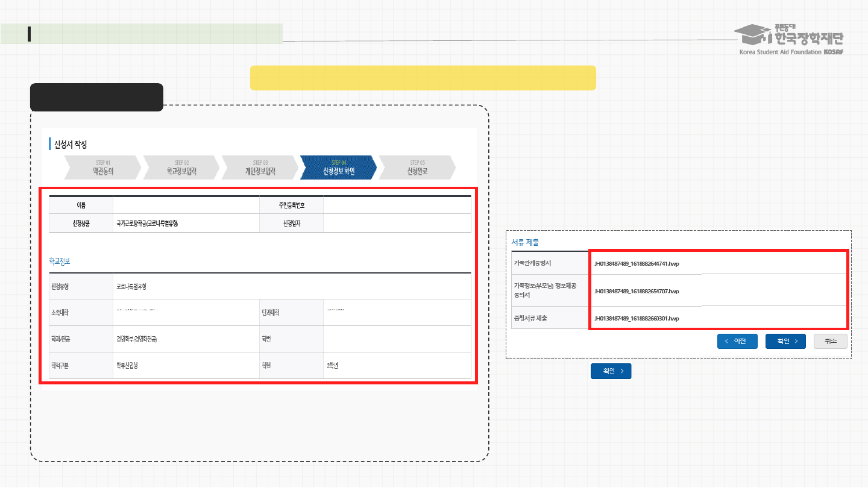Click the 소속대학 label cell

coord(81,313)
